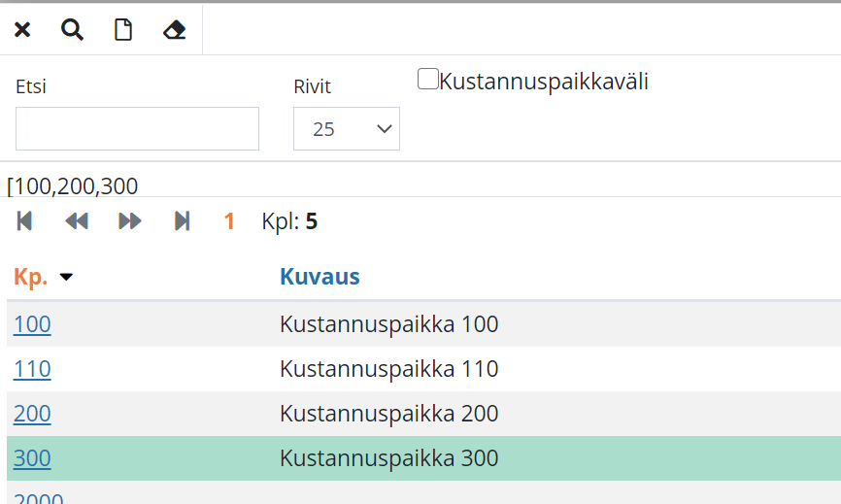Go to next page using forward arrows

pos(130,221)
